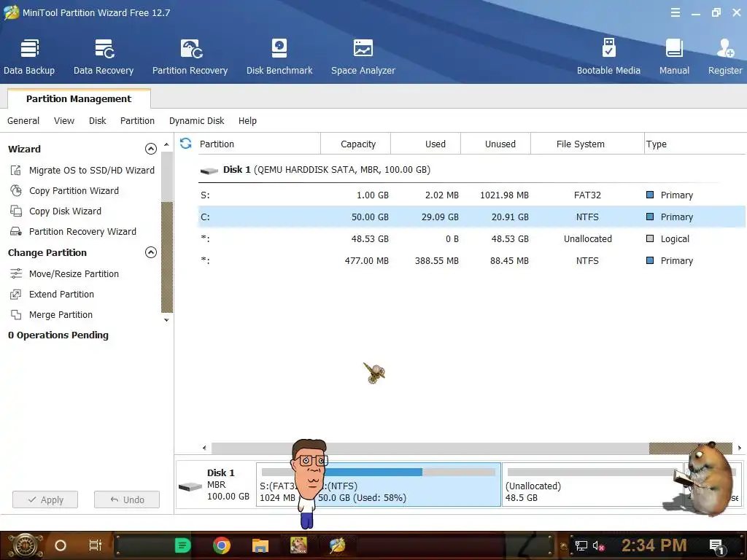Viewport: 747px width, 560px height.
Task: Open the Partition menu
Action: 137,120
